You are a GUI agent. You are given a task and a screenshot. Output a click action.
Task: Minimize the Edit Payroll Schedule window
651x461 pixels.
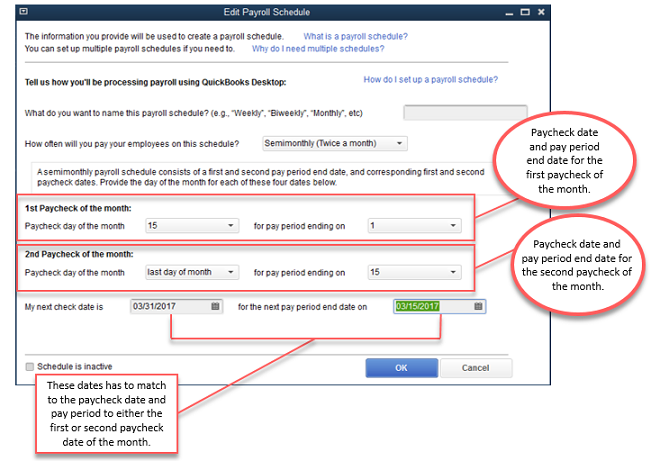point(509,12)
